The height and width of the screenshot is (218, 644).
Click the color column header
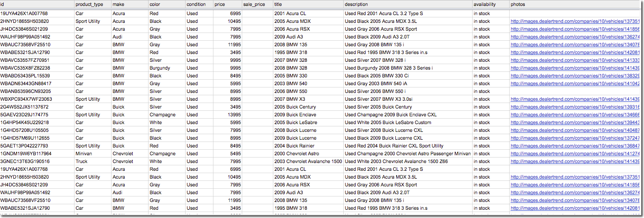166,4
